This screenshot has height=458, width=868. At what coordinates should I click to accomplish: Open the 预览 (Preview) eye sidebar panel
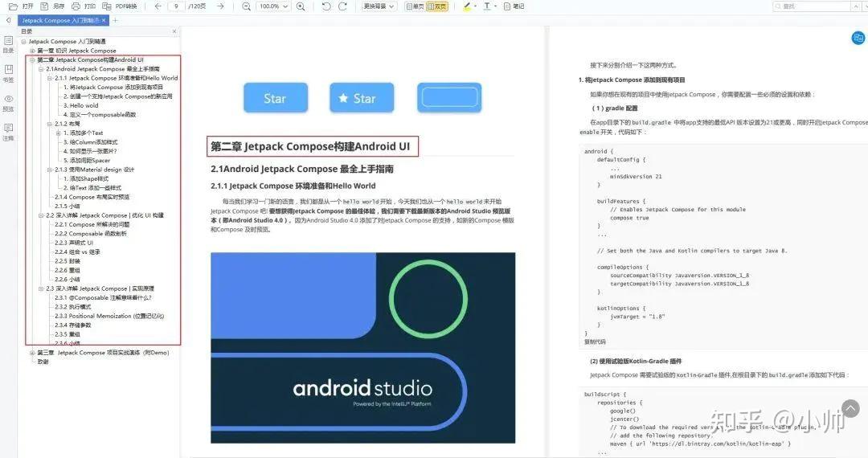point(8,103)
